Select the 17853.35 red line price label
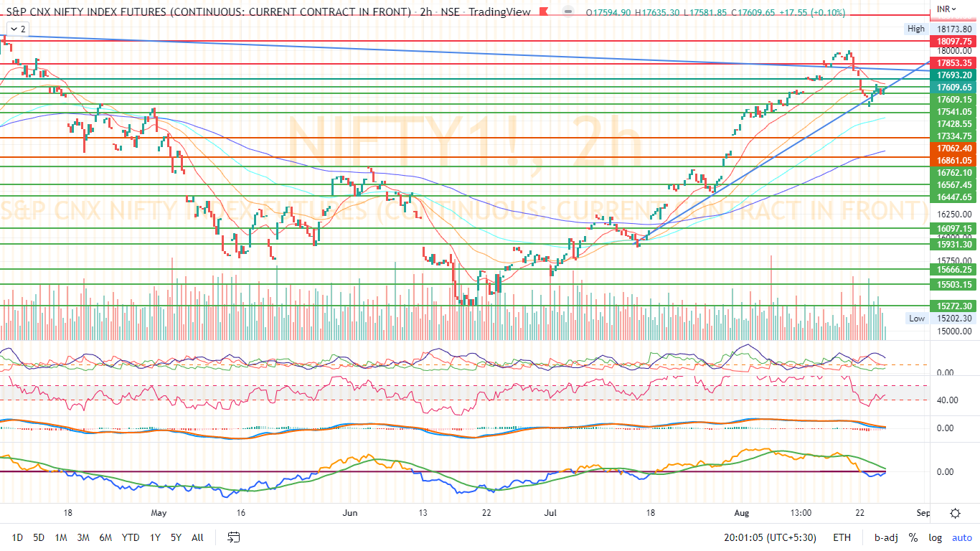Screen dimensions: 980x551 point(953,63)
